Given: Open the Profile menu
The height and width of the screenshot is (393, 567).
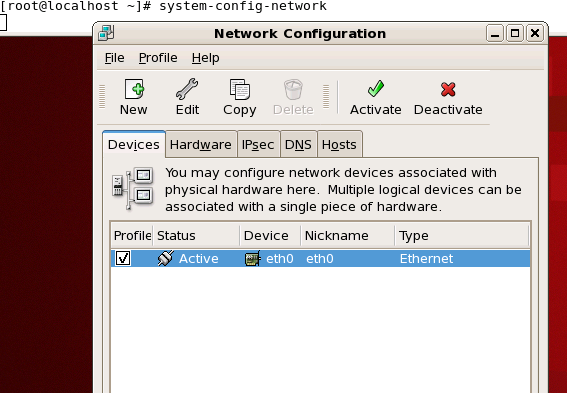Looking at the screenshot, I should pyautogui.click(x=158, y=58).
